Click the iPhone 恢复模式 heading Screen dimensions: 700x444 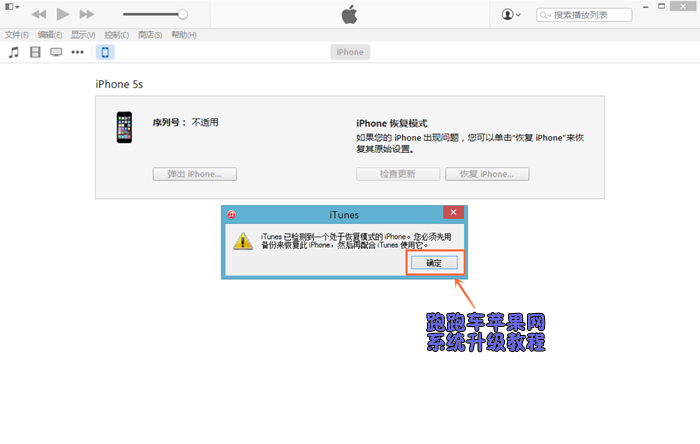[392, 124]
